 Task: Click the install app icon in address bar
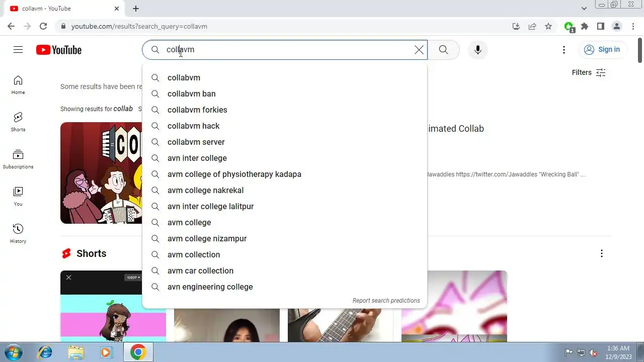click(516, 26)
